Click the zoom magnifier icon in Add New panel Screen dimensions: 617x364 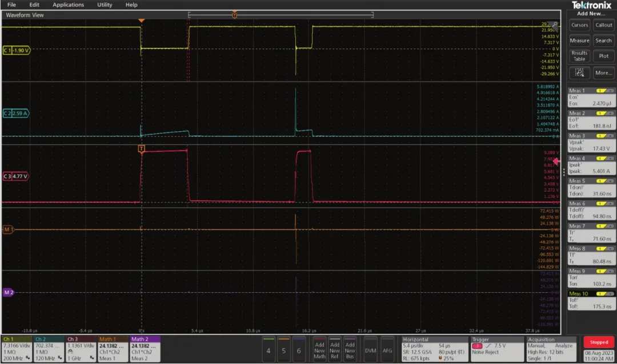pos(579,72)
